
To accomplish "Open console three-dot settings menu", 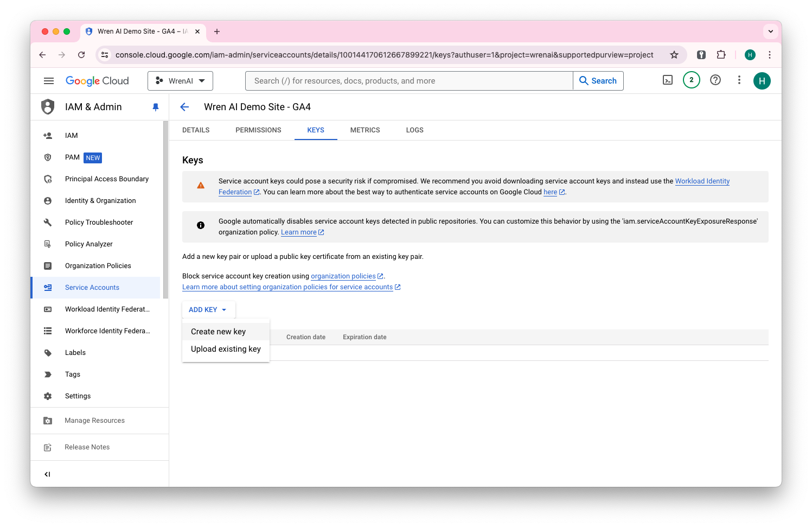I will (739, 80).
